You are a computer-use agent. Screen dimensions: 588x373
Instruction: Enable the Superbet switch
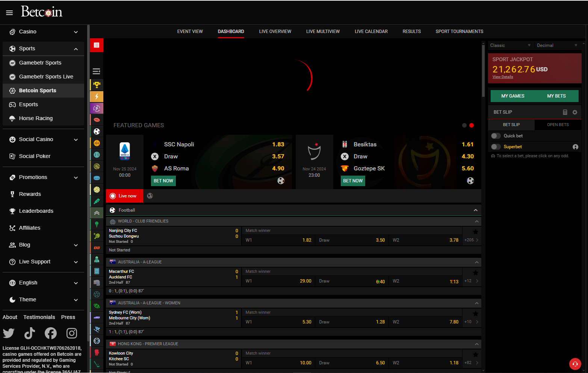tap(496, 147)
